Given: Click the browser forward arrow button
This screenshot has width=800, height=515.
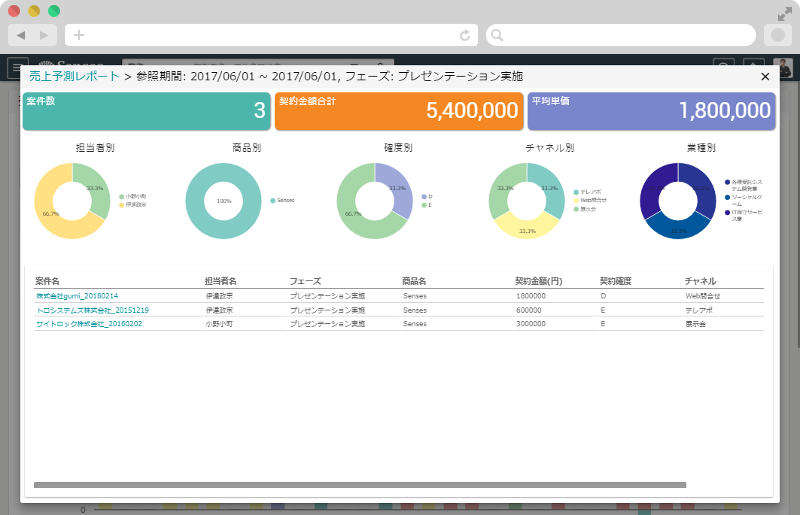Looking at the screenshot, I should [x=44, y=35].
